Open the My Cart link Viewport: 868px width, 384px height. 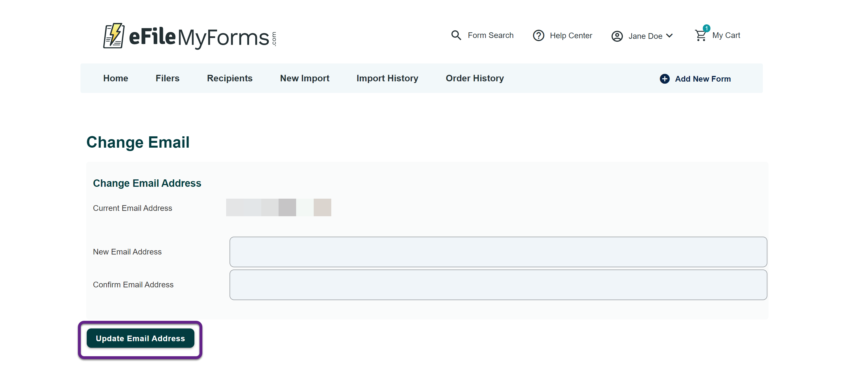(x=726, y=35)
